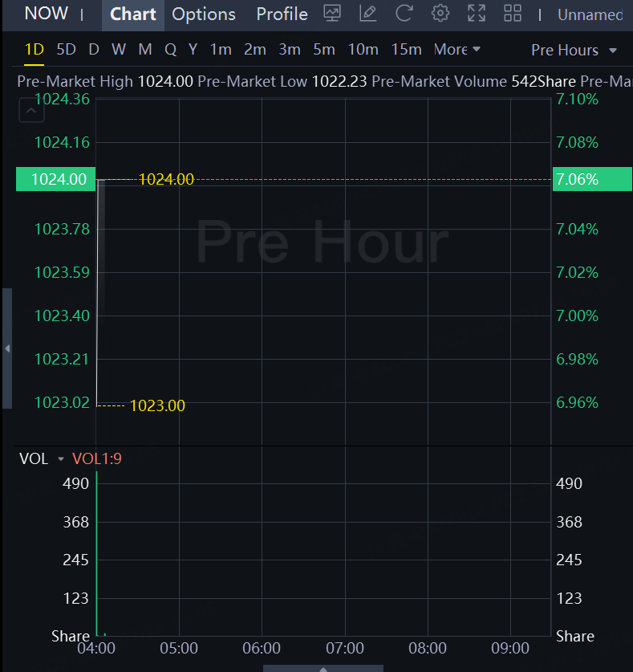
Task: Switch to the Profile tab
Action: [x=282, y=14]
